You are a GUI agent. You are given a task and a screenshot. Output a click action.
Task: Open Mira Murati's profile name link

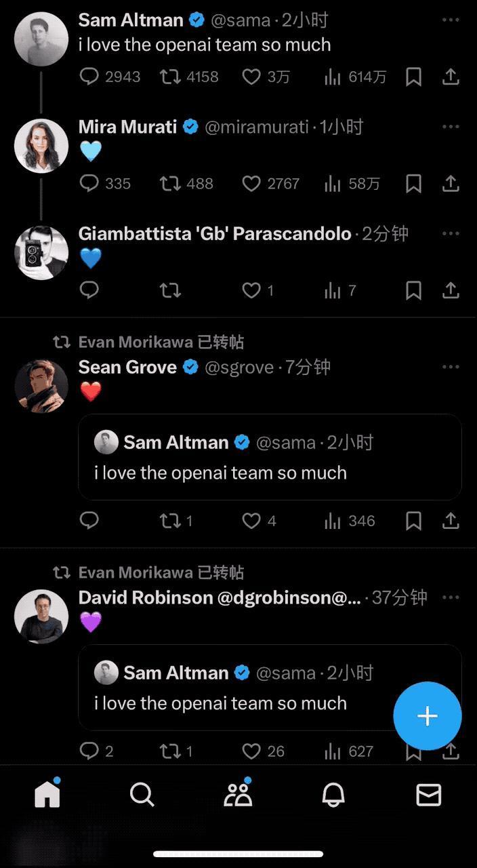pyautogui.click(x=127, y=127)
